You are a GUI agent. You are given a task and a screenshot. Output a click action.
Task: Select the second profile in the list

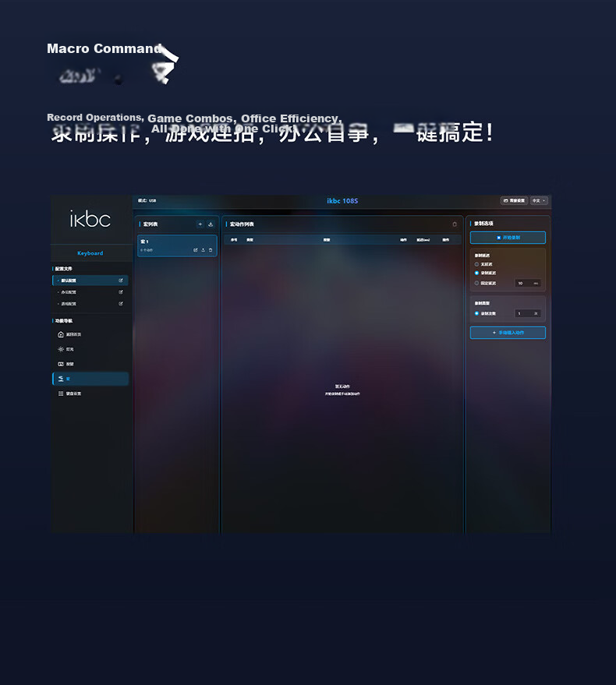(90, 291)
